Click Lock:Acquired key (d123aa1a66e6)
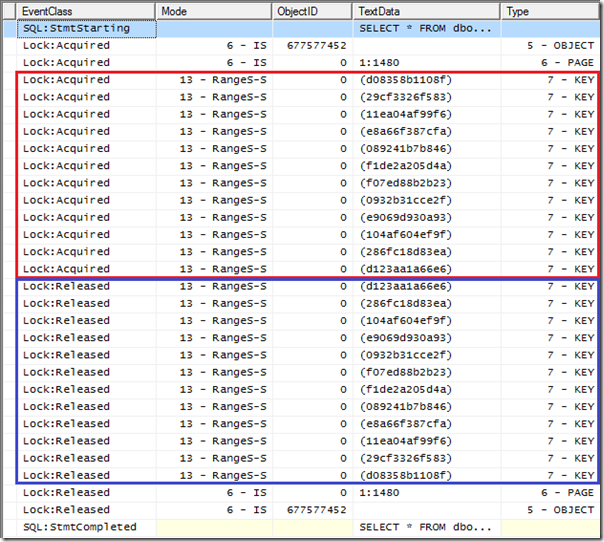The image size is (604, 542). point(406,269)
